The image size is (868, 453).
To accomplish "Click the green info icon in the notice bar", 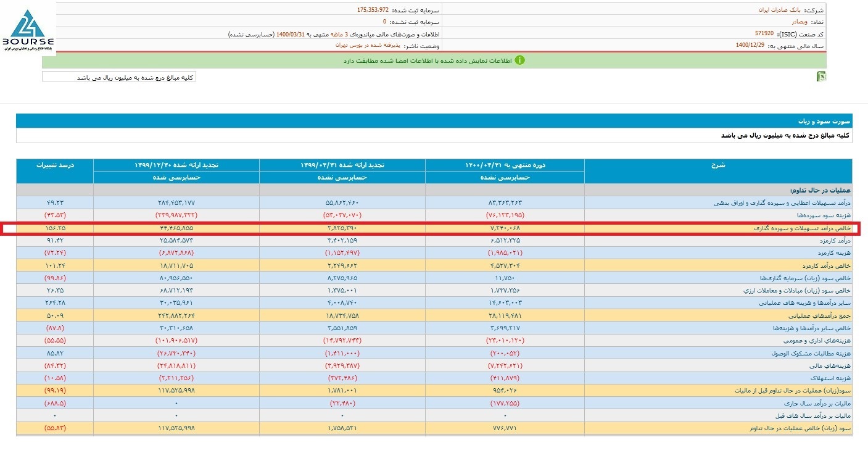I will coord(519,60).
